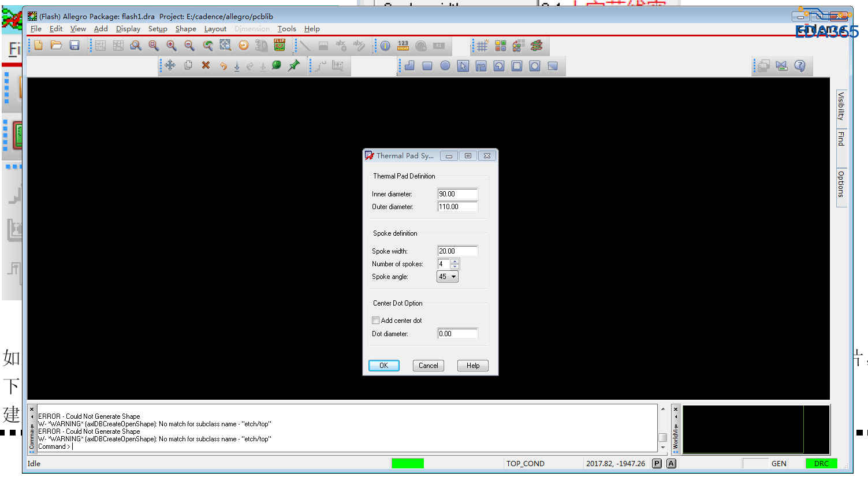Image resolution: width=868 pixels, height=480 pixels.
Task: Click the Help button in Thermal Pad dialog
Action: point(473,366)
